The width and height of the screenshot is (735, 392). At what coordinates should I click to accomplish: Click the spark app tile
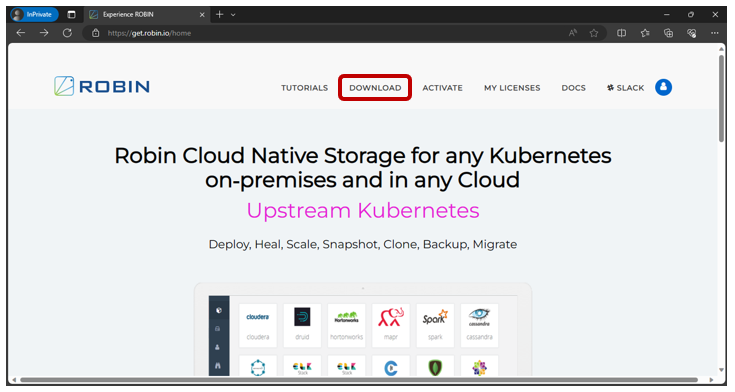click(x=435, y=325)
